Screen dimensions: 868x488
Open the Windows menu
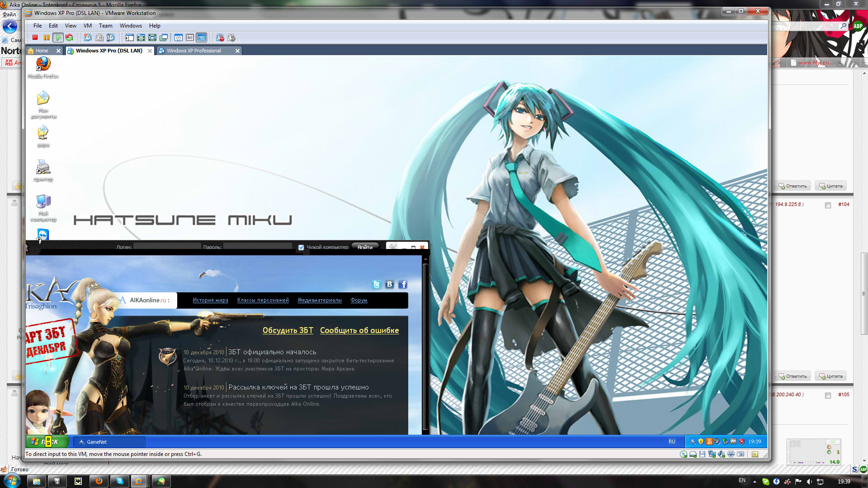coord(131,26)
